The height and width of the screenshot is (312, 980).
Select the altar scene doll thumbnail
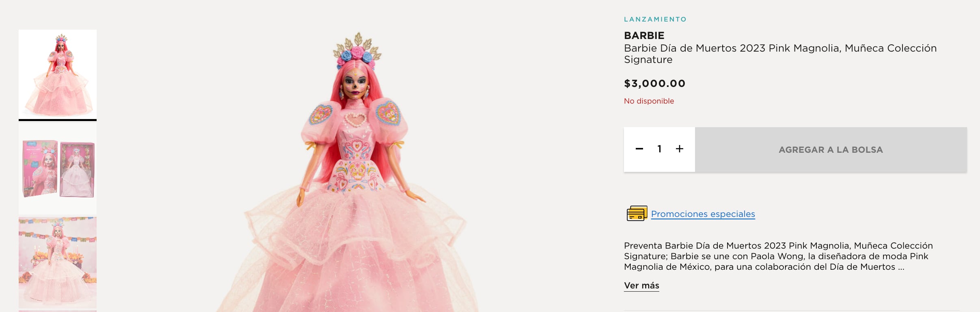[58, 262]
